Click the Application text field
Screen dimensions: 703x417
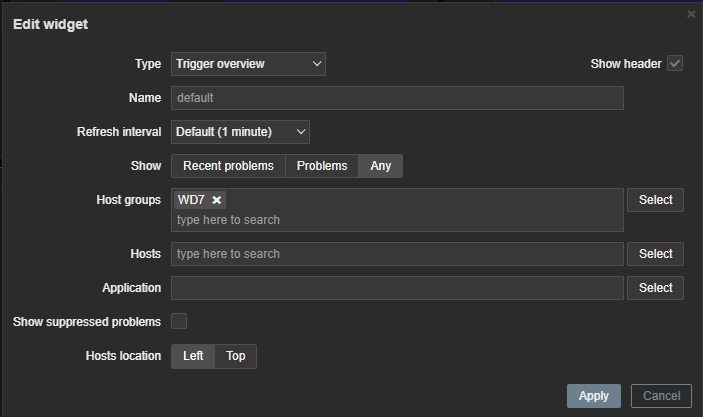pos(397,288)
